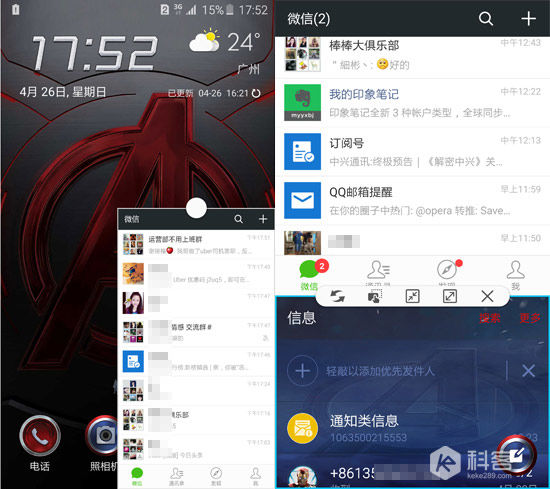
Task: Tap 搜索 in the Messages app
Action: (x=490, y=318)
